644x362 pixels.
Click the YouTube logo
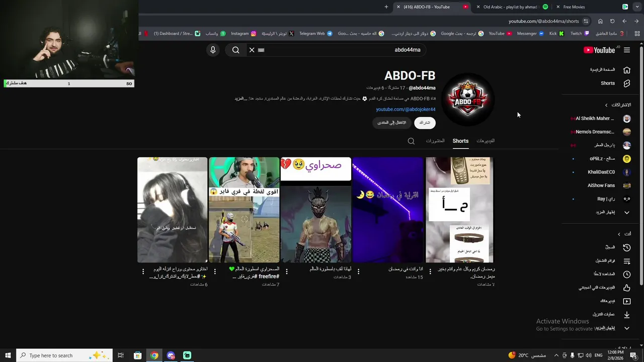599,50
